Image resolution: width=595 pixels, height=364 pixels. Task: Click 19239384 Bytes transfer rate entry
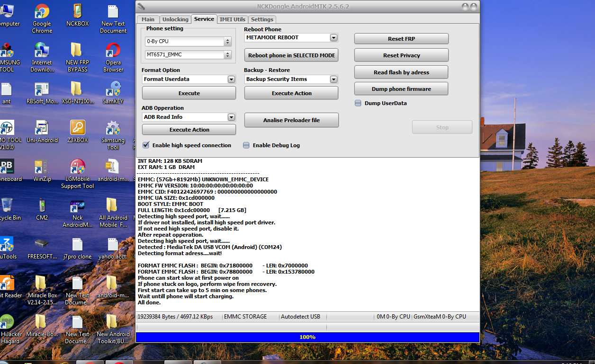pyautogui.click(x=175, y=317)
